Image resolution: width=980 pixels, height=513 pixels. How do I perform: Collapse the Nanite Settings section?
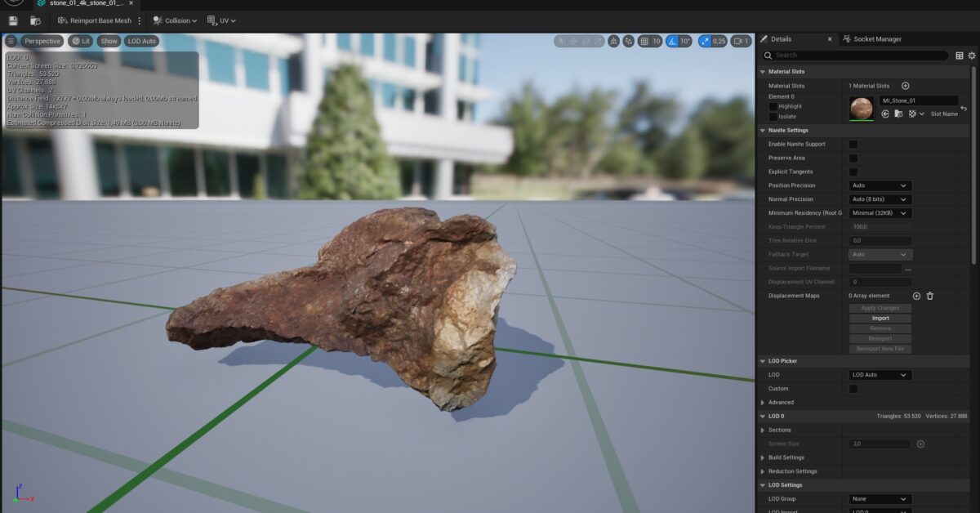point(764,130)
